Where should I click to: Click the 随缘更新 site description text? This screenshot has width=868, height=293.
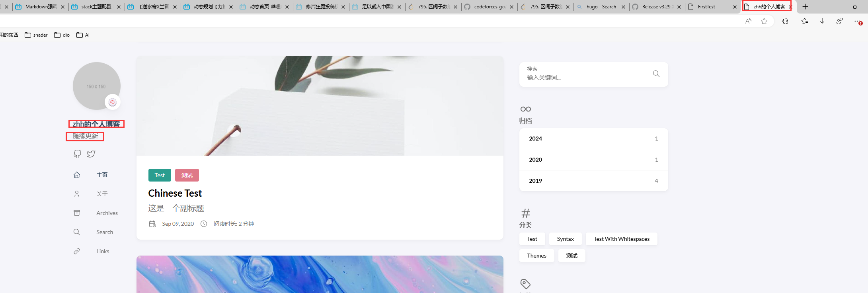(x=85, y=136)
